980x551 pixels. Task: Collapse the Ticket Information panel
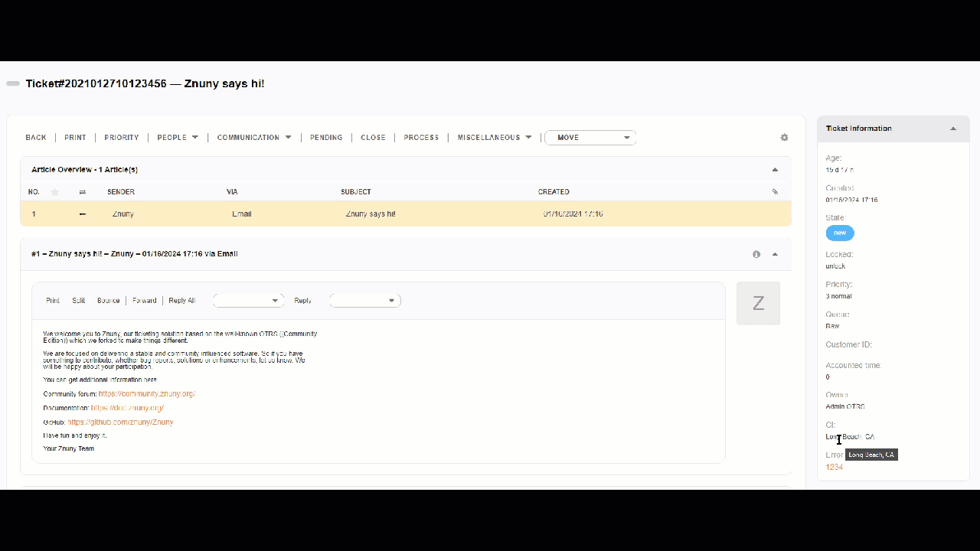pyautogui.click(x=952, y=128)
